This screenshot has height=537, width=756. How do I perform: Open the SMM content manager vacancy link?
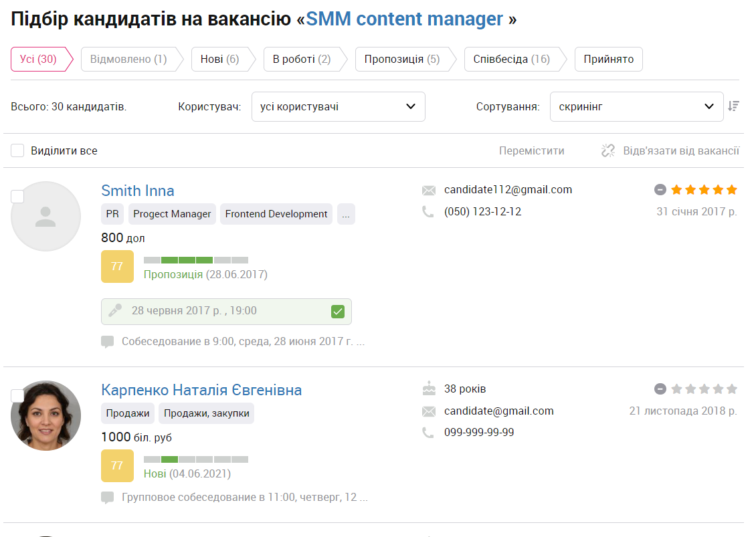tap(404, 19)
